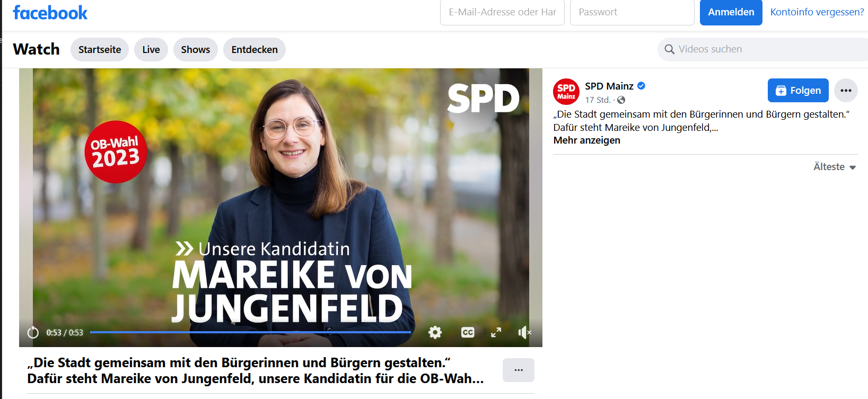
Task: Open the Älteste comment sorting dropdown
Action: point(835,167)
